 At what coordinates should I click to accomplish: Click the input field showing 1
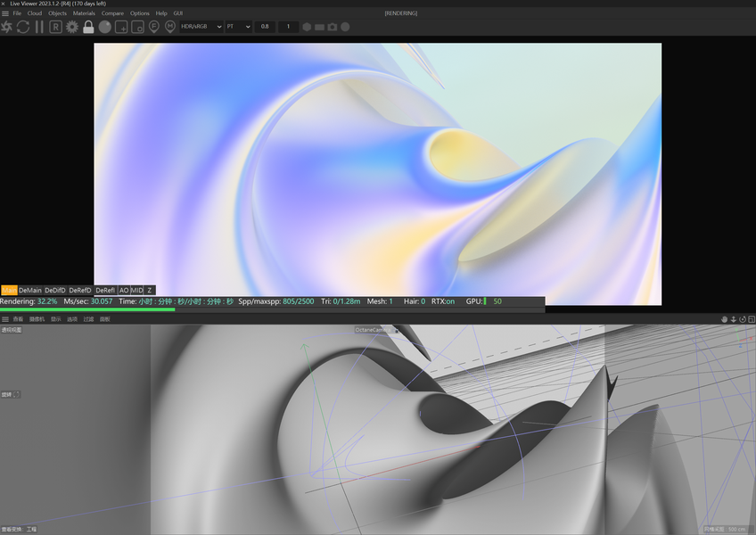[x=288, y=27]
